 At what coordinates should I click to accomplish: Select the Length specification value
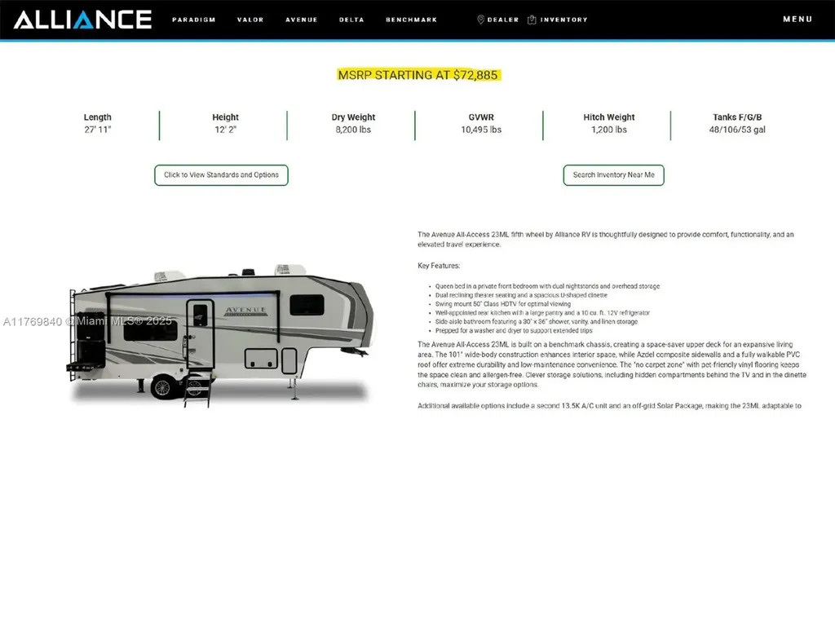point(97,130)
